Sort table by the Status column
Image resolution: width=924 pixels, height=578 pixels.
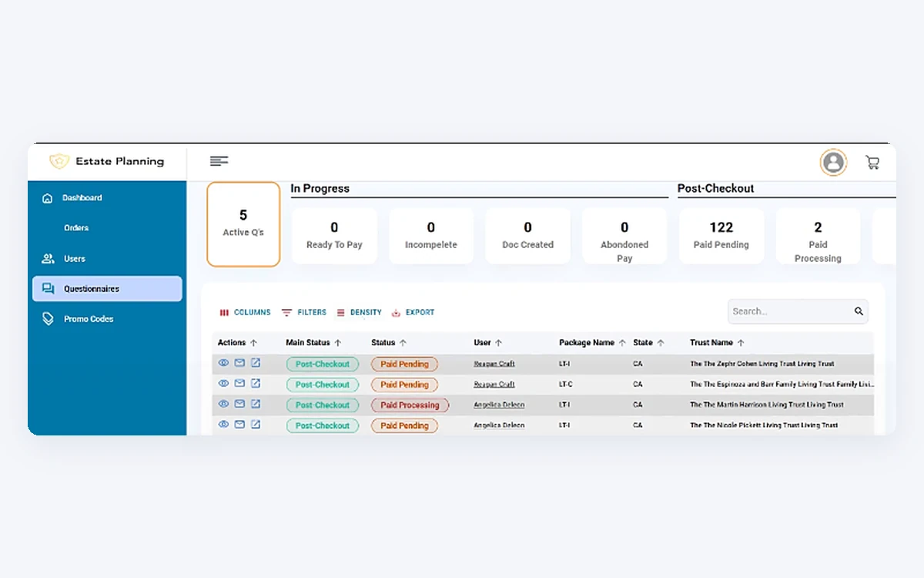[x=389, y=343]
